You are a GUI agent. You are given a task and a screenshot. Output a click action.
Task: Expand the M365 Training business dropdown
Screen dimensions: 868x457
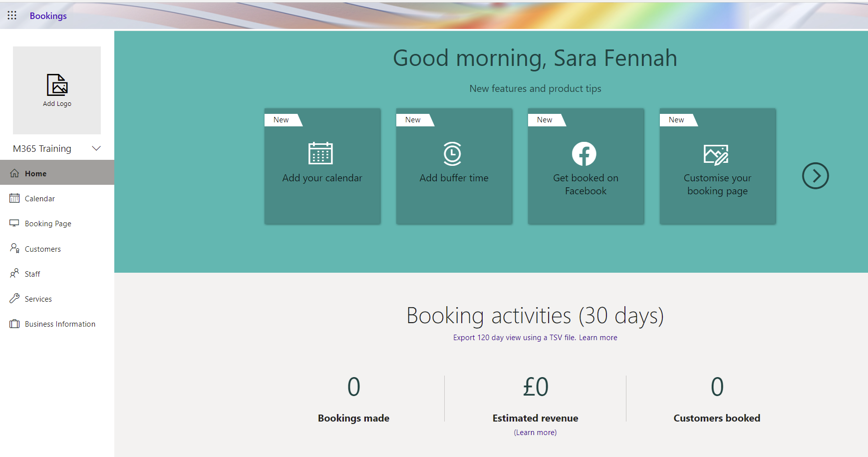96,148
